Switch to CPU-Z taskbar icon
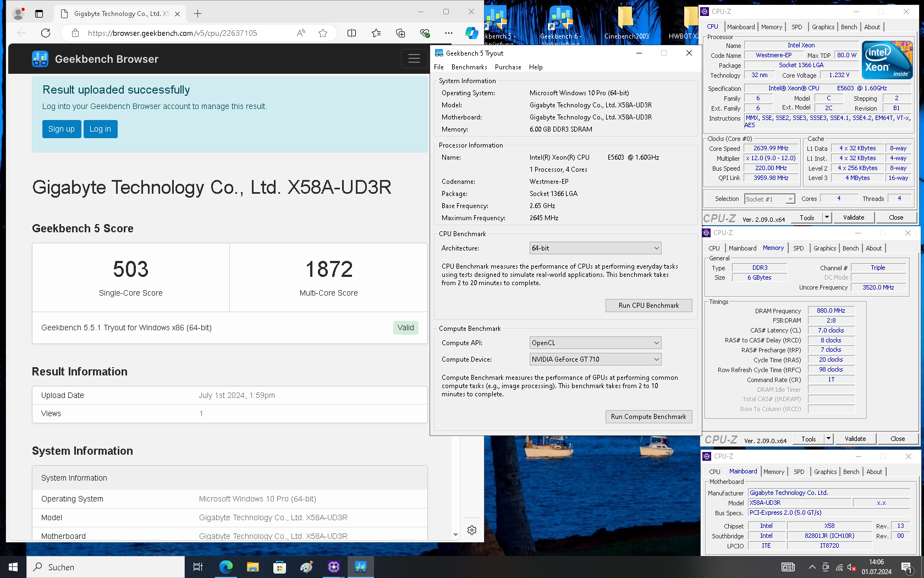 click(x=333, y=567)
